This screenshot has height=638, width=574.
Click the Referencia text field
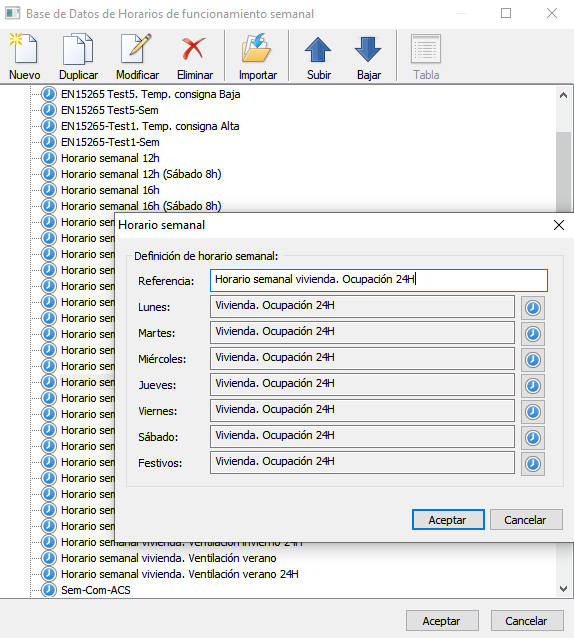click(379, 280)
